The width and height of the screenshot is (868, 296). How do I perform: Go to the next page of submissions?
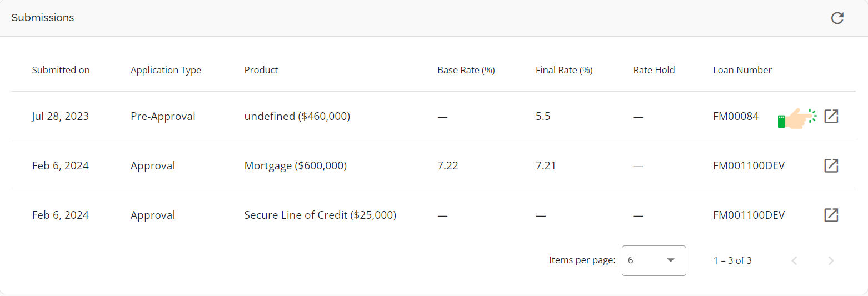(x=831, y=260)
